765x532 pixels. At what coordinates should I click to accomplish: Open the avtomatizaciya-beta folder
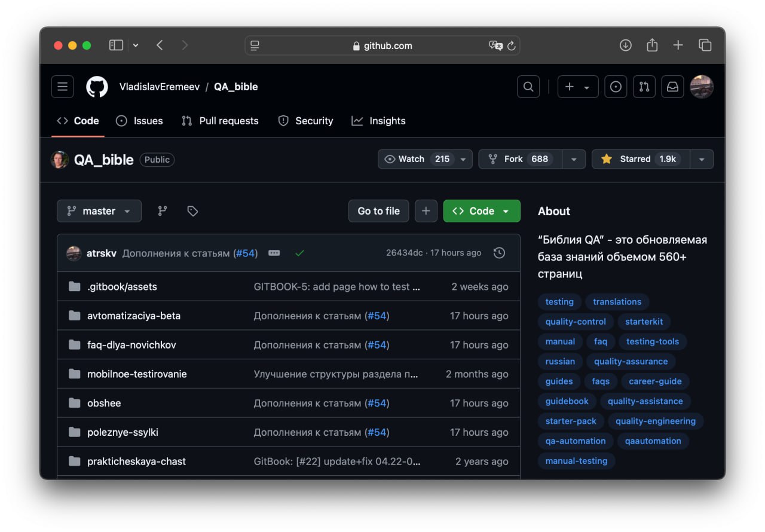[134, 316]
